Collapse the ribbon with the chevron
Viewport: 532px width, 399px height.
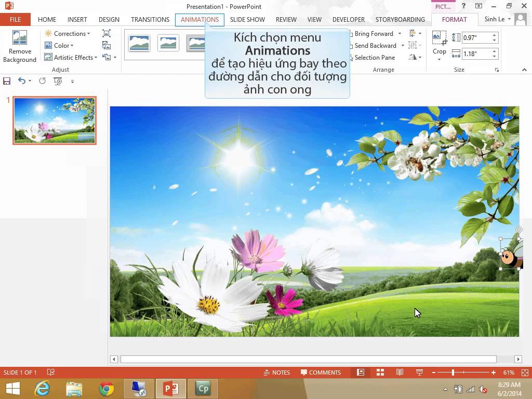pos(524,70)
